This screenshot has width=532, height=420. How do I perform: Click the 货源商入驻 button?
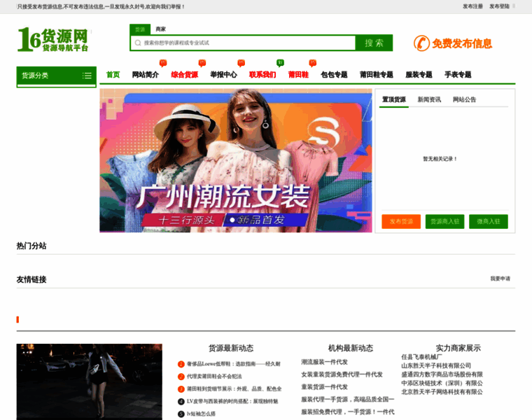(444, 221)
